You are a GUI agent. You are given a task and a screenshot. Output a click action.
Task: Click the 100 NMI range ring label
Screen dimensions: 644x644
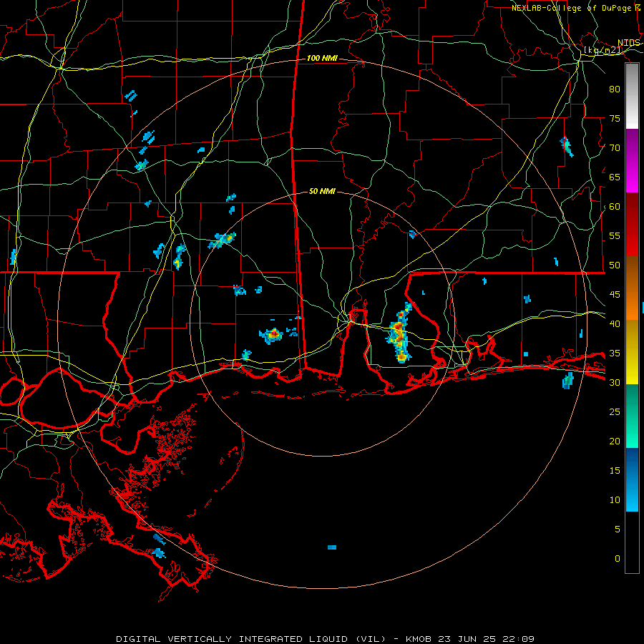click(322, 59)
